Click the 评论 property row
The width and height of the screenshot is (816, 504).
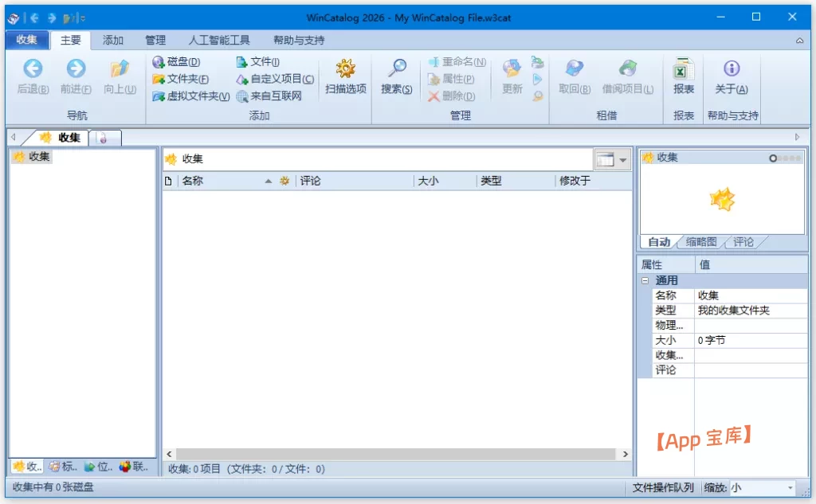[728, 370]
